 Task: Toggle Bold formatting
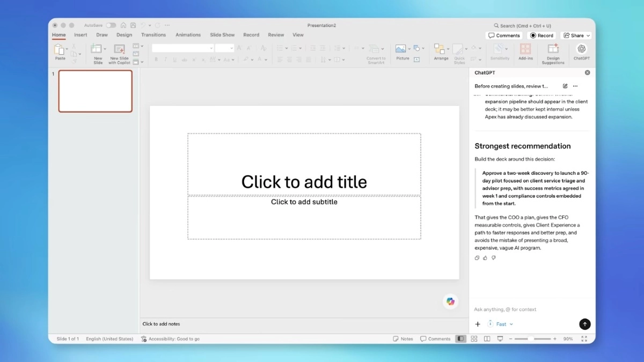(156, 60)
